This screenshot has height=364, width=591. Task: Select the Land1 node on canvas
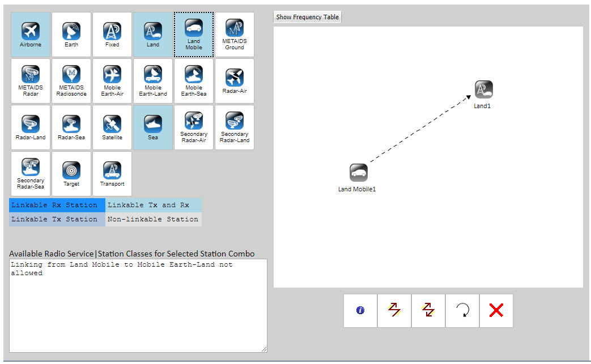coord(483,89)
